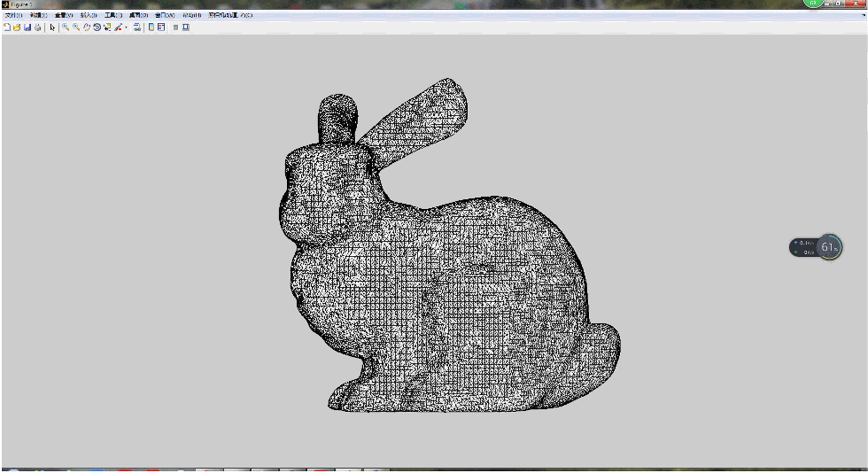The height and width of the screenshot is (473, 868).
Task: Hide plot tools using the toolbar icon
Action: coord(175,27)
